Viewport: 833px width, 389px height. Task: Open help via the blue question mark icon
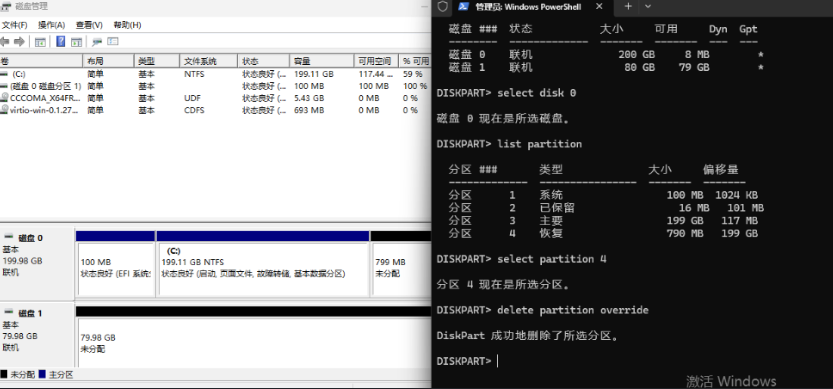(x=61, y=41)
